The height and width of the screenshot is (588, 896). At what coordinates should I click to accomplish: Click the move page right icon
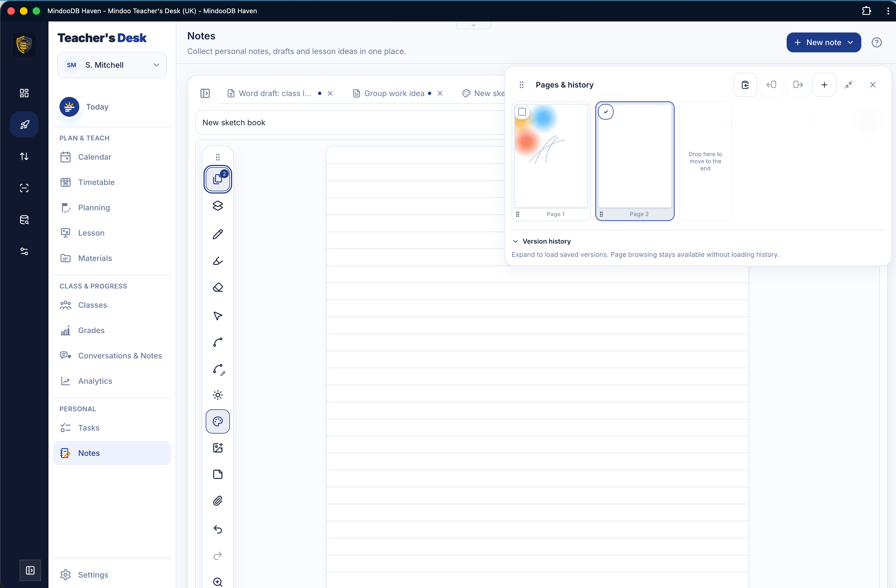[798, 85]
